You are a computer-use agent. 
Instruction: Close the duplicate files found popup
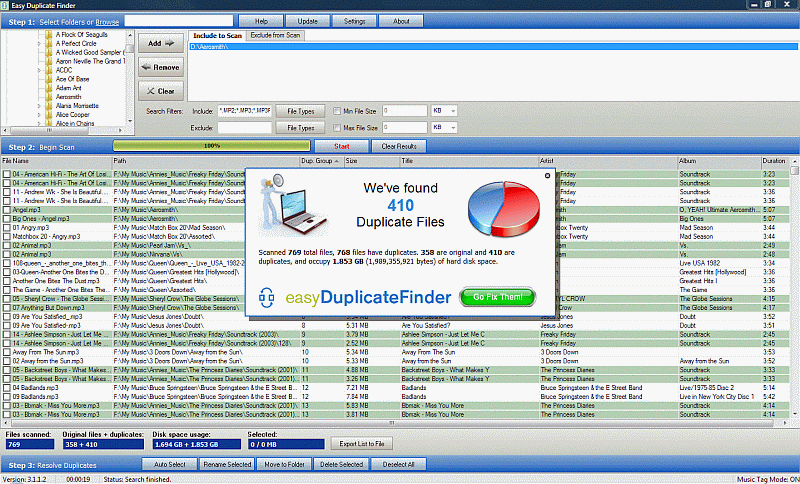[x=547, y=174]
